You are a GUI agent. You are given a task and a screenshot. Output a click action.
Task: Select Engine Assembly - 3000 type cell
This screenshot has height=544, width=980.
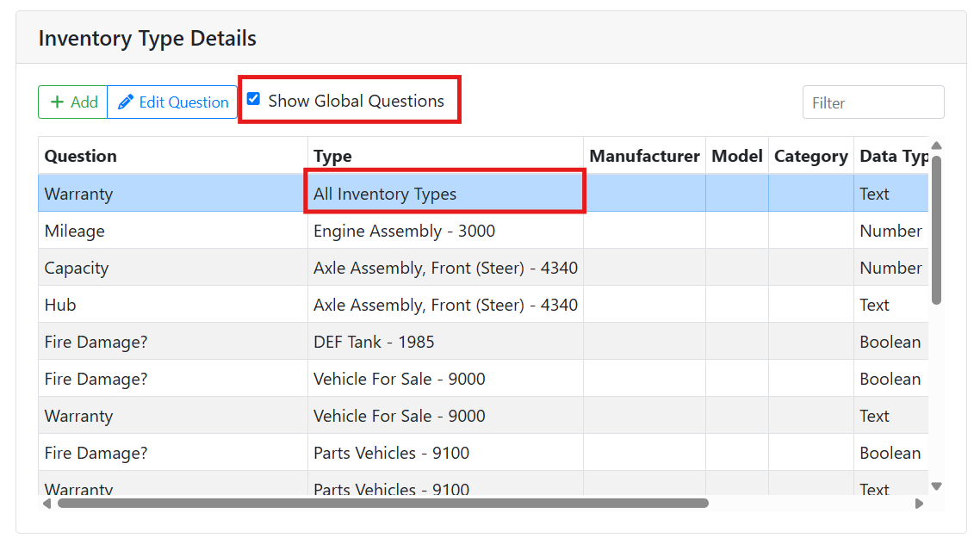point(404,231)
